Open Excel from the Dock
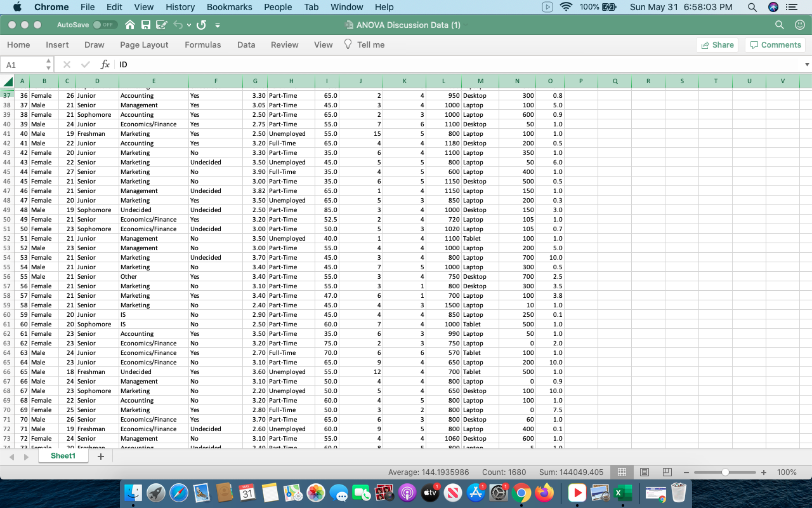Screen dimensions: 812x508 coord(622,492)
